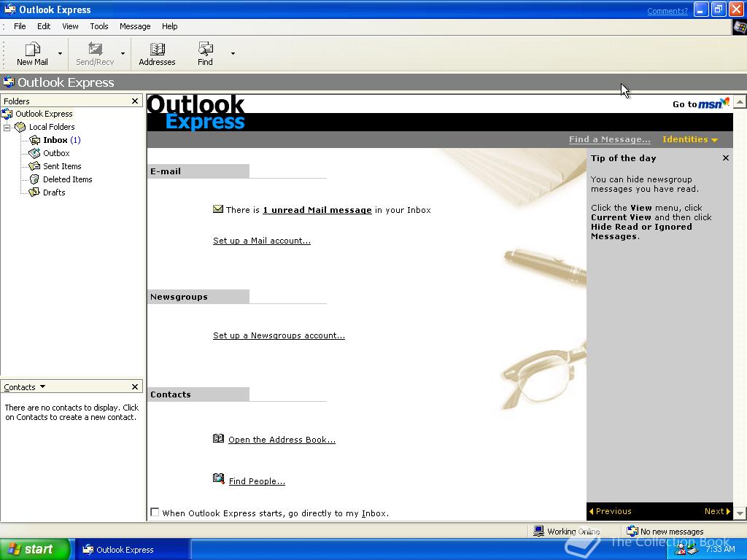
Task: Open the Help menu
Action: click(169, 26)
